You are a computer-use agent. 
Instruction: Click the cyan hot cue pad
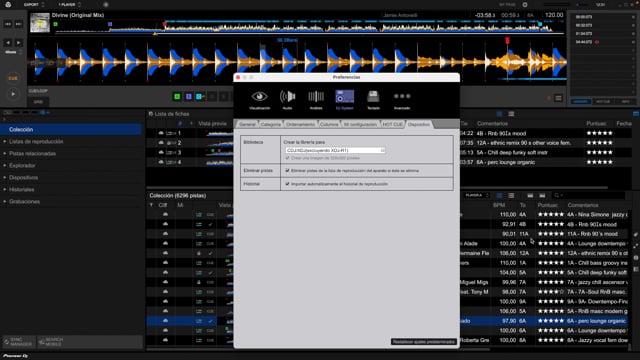pos(200,97)
